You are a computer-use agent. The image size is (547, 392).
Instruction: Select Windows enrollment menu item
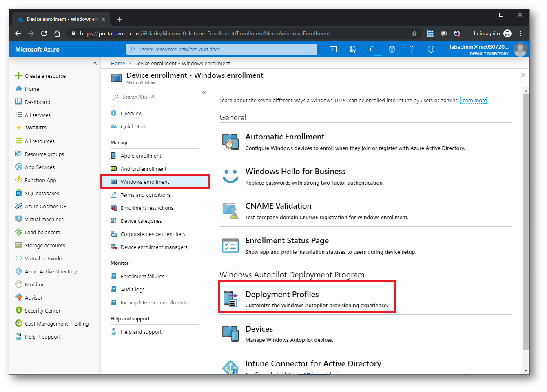155,182
